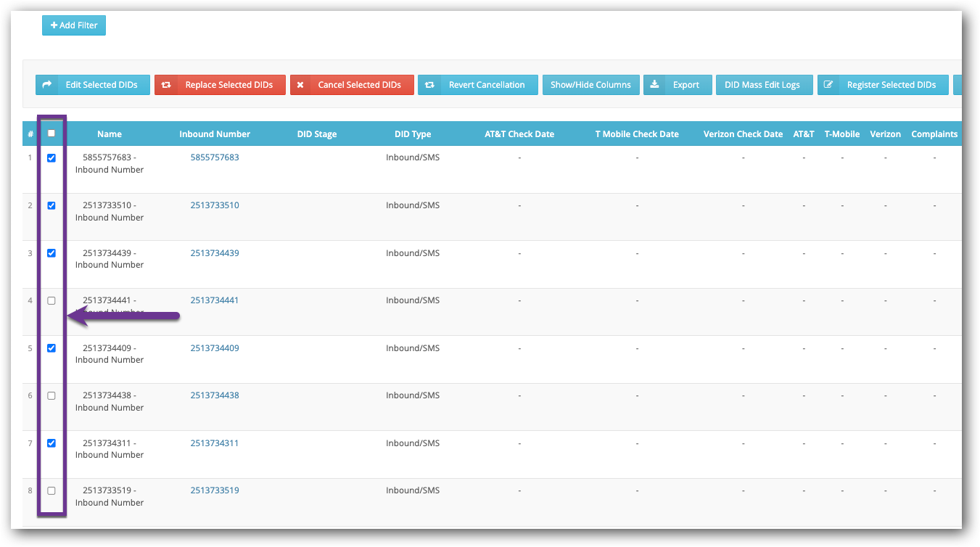Open inbound number link 2513734311
The width and height of the screenshot is (980, 547).
click(x=215, y=443)
